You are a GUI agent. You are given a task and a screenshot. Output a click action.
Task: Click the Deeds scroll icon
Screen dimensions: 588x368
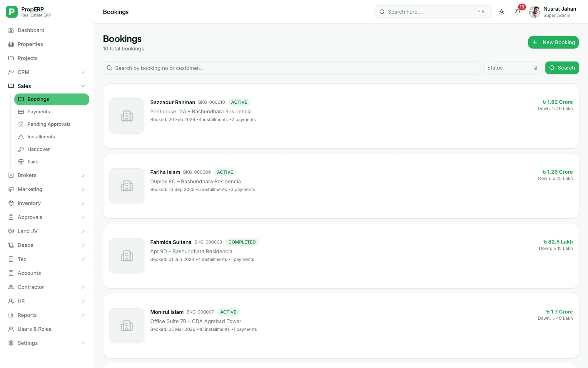point(11,245)
